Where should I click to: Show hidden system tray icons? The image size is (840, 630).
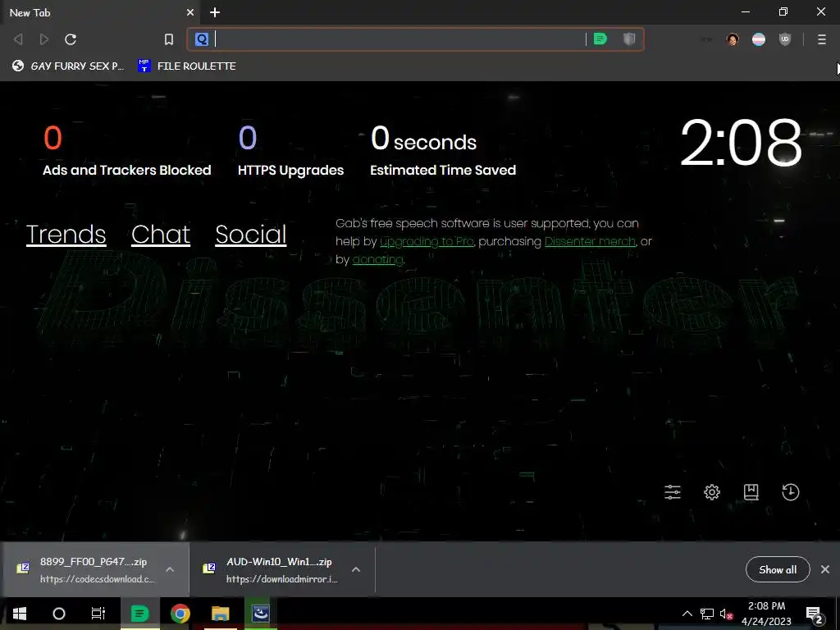point(687,614)
